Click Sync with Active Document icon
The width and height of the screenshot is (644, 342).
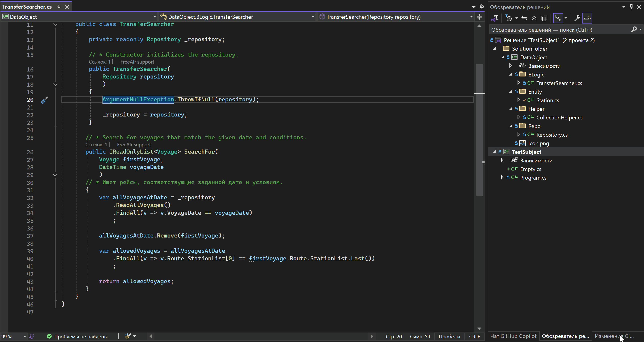(524, 18)
